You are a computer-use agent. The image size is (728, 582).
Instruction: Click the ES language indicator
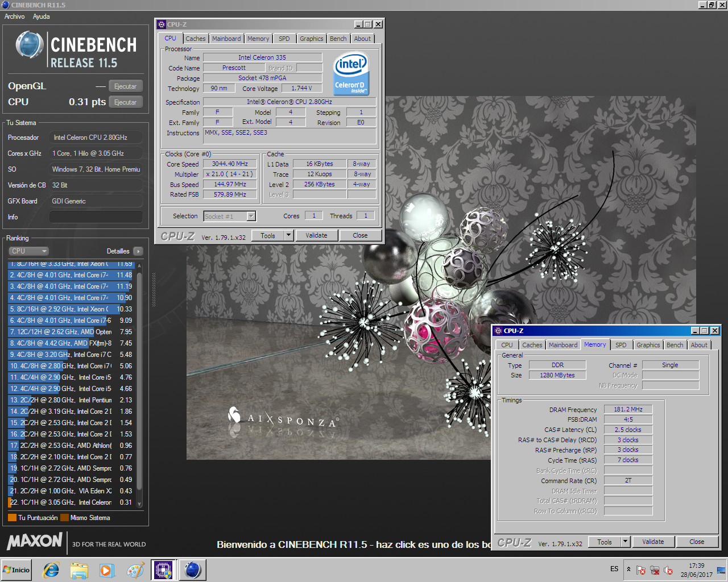(614, 569)
